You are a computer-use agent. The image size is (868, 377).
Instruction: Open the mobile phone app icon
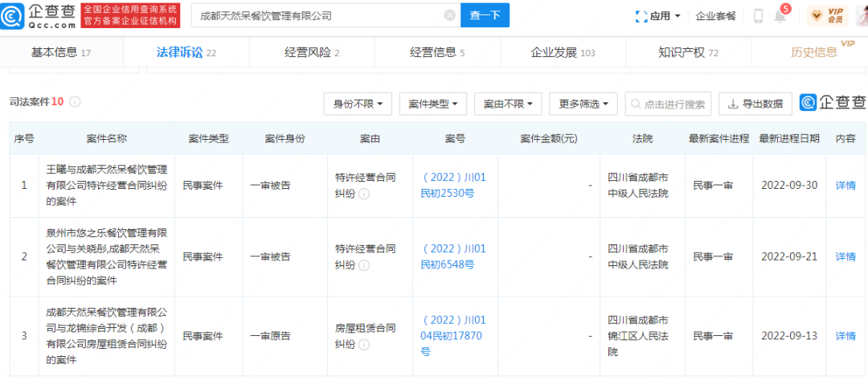pos(758,15)
